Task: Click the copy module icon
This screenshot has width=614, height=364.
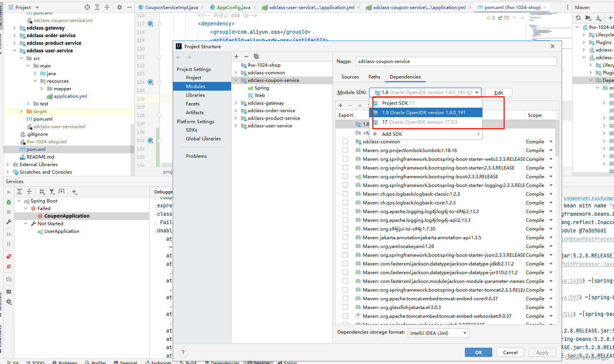Action: [x=256, y=56]
